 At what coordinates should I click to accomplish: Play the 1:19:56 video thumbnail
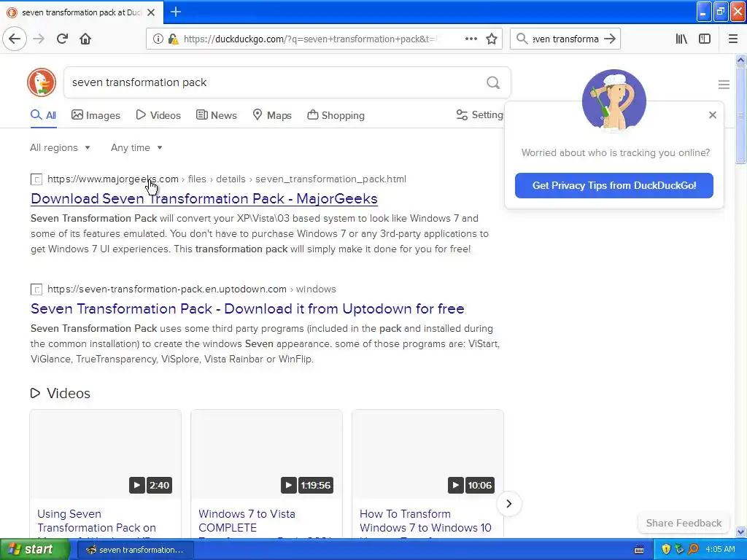(266, 454)
